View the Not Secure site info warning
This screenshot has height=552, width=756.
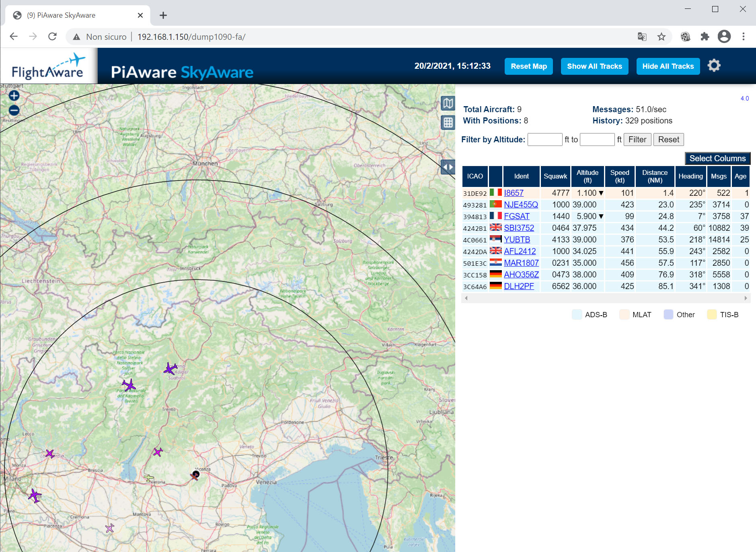[100, 37]
